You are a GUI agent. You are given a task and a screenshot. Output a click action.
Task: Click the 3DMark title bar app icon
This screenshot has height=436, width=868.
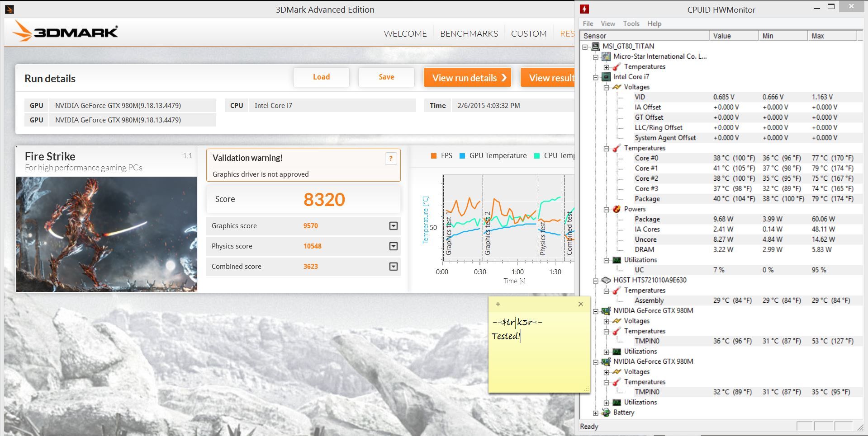coord(9,9)
